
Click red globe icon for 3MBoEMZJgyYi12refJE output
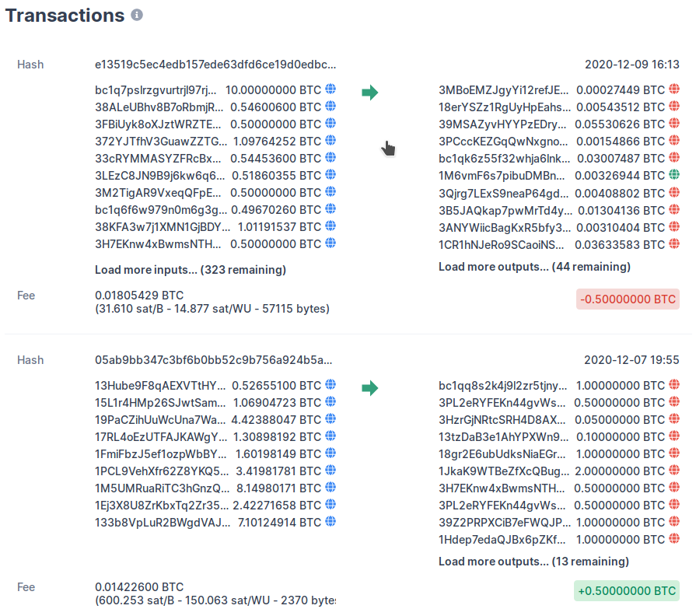(x=674, y=89)
